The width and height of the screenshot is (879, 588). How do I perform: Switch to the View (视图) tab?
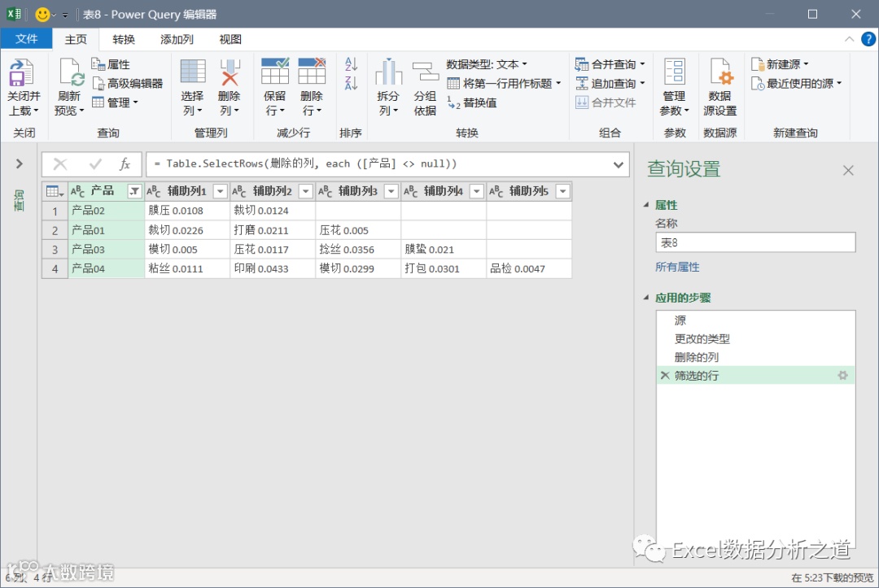230,39
